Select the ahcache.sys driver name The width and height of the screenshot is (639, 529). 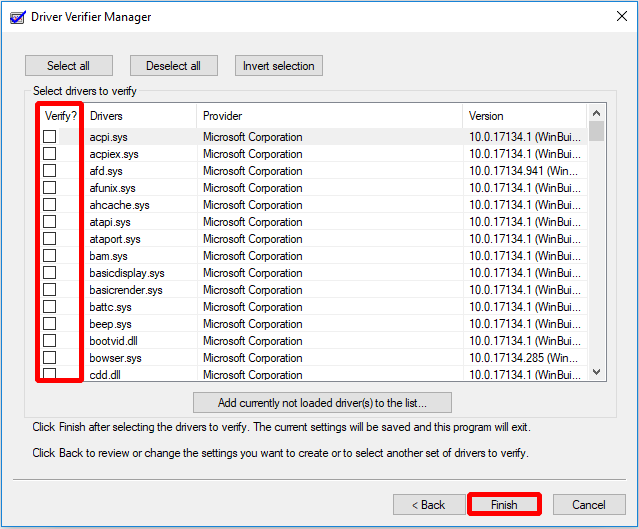119,205
